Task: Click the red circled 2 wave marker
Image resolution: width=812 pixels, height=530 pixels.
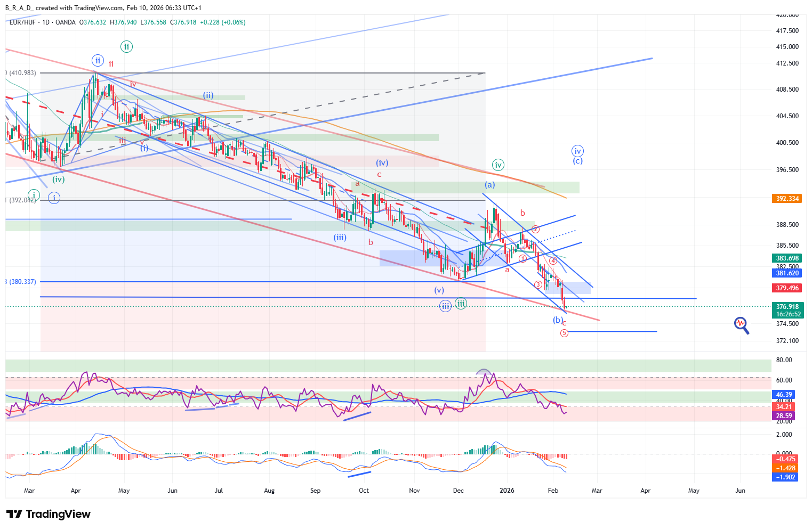Action: pyautogui.click(x=535, y=230)
